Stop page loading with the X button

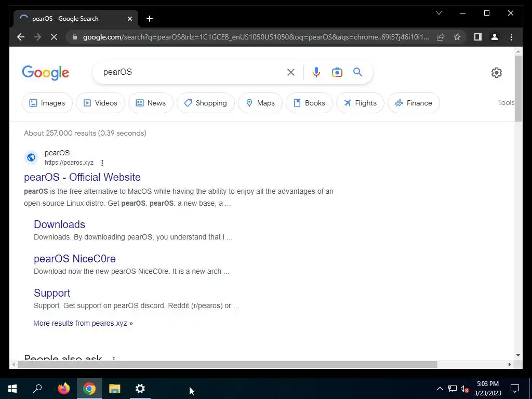54,37
